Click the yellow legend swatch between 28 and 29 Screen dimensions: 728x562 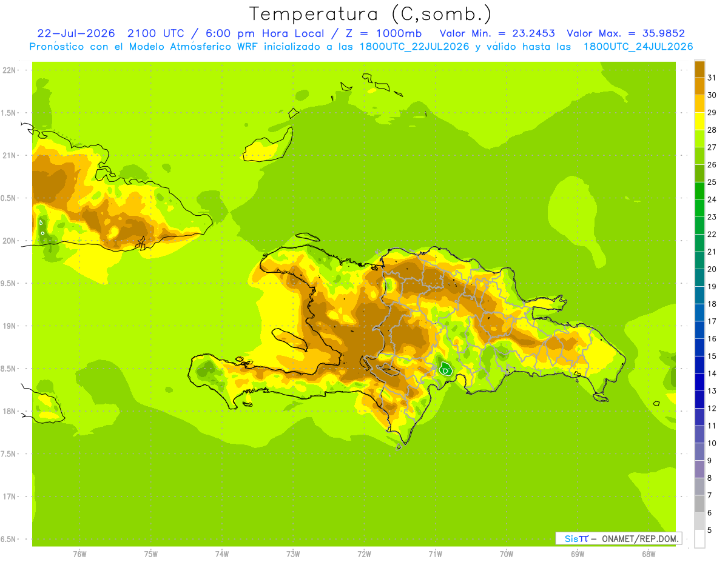[x=699, y=121]
